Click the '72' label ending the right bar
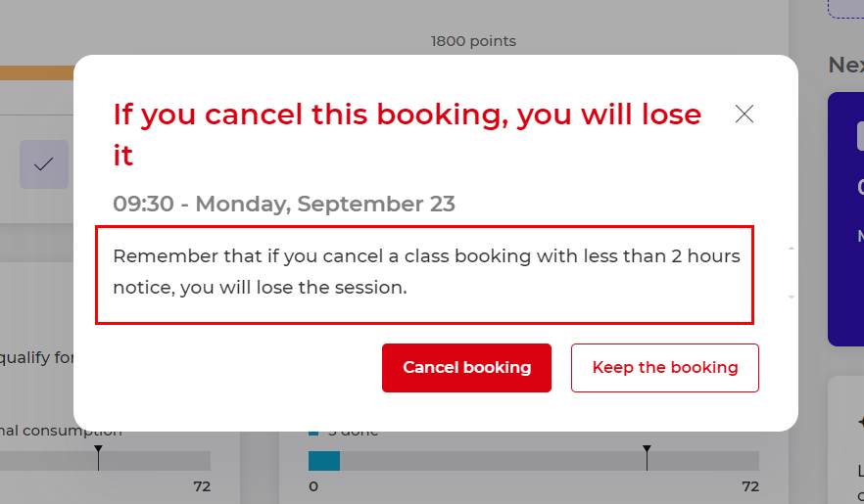864x504 pixels. pyautogui.click(x=749, y=486)
